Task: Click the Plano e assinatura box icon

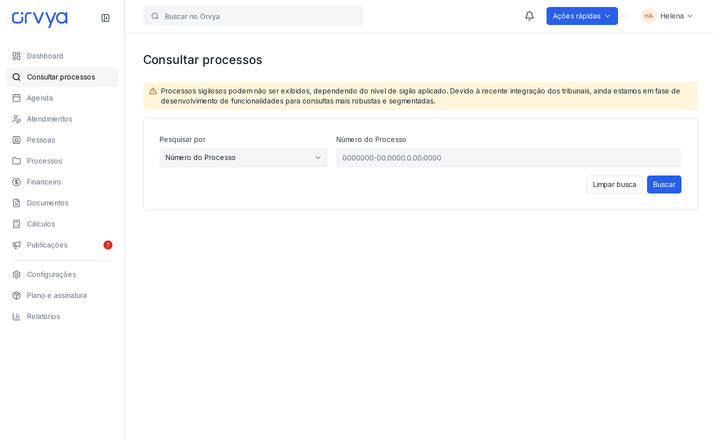Action: point(17,295)
